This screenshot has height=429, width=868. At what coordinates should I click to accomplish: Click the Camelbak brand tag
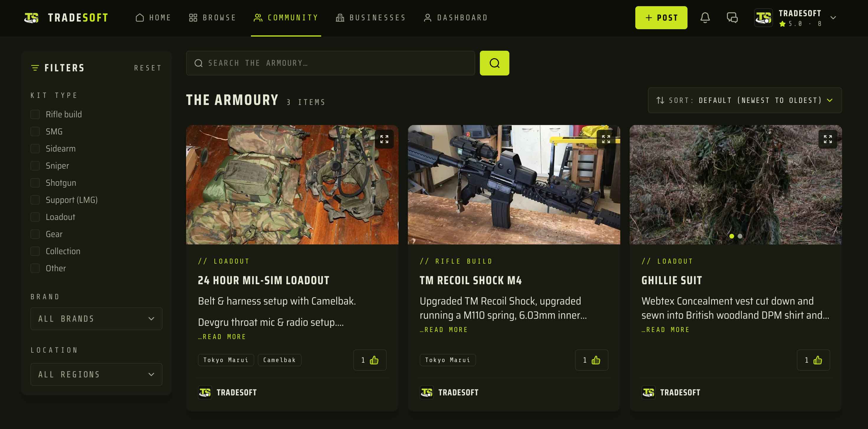pos(279,360)
